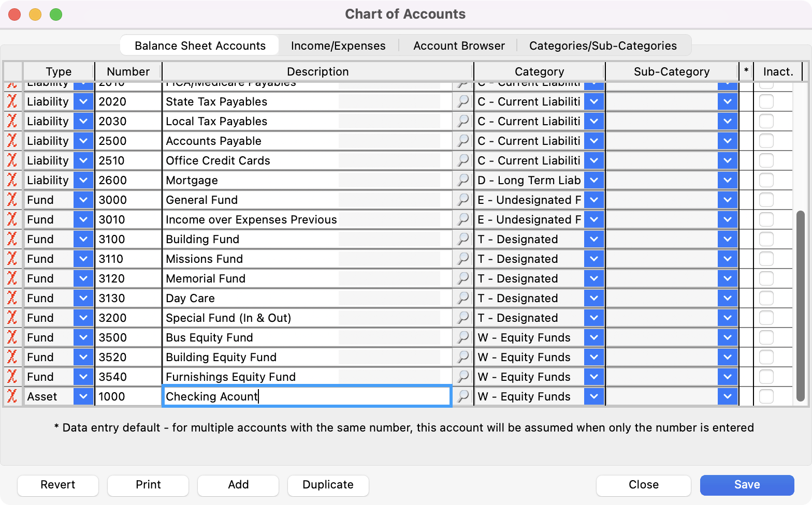Click the Duplicate button
Viewport: 812px width, 505px height.
[x=328, y=485]
